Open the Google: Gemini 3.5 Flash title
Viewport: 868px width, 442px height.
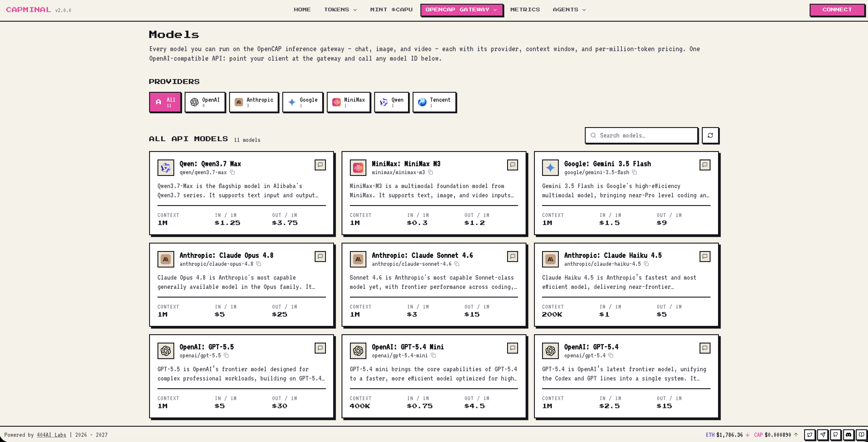(x=607, y=164)
